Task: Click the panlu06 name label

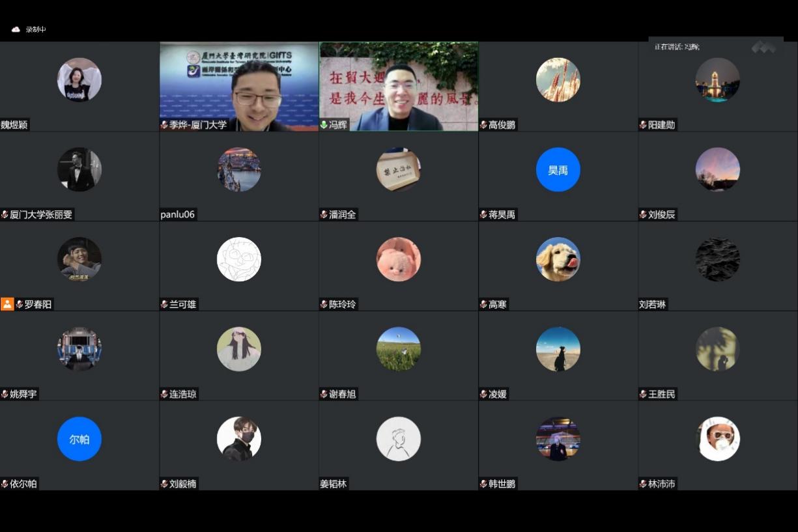Action: coord(178,215)
